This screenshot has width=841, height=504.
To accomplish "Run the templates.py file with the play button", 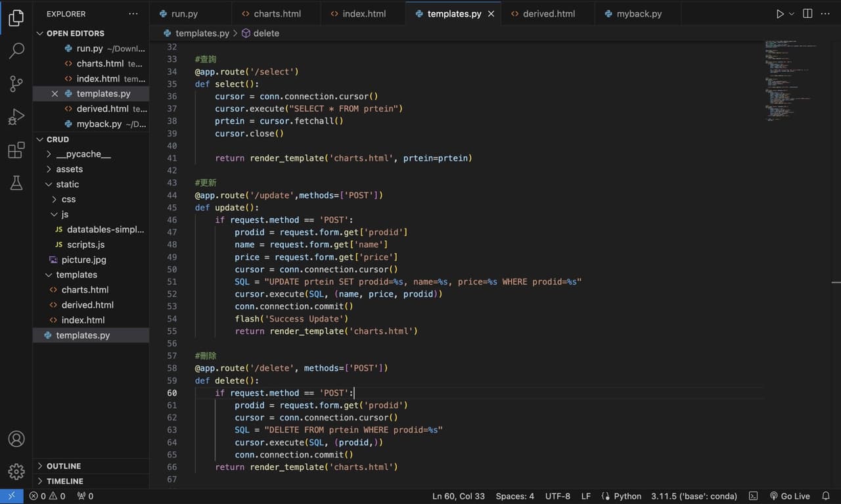I will click(x=779, y=13).
